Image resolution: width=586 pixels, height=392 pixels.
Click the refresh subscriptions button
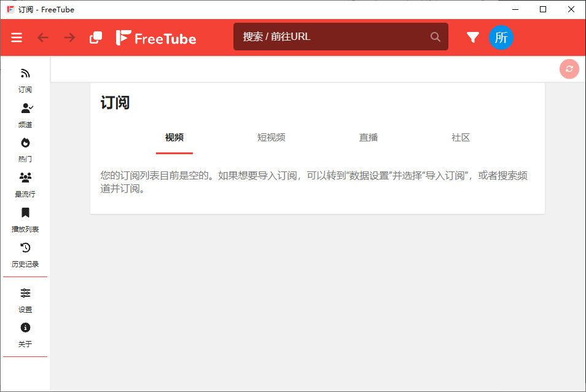[569, 69]
